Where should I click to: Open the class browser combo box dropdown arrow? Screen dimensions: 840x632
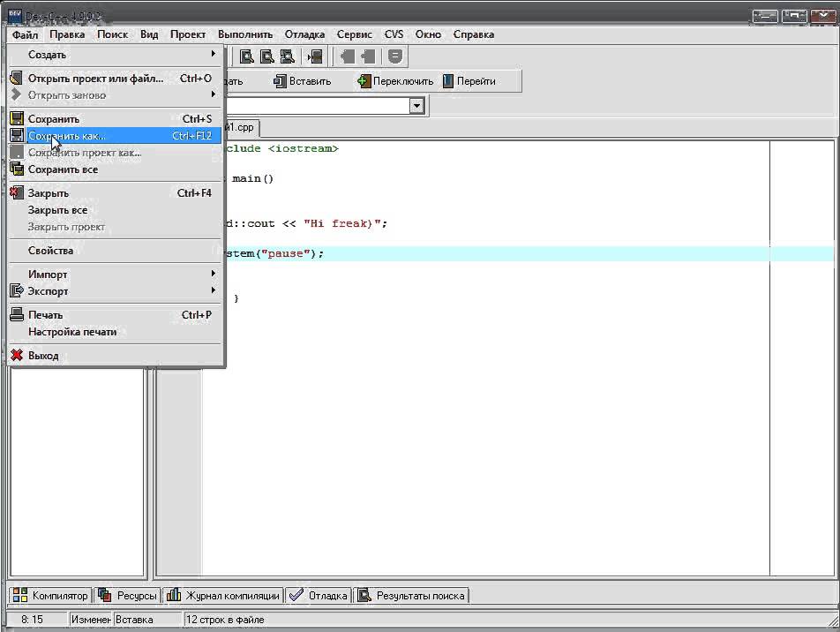[416, 106]
